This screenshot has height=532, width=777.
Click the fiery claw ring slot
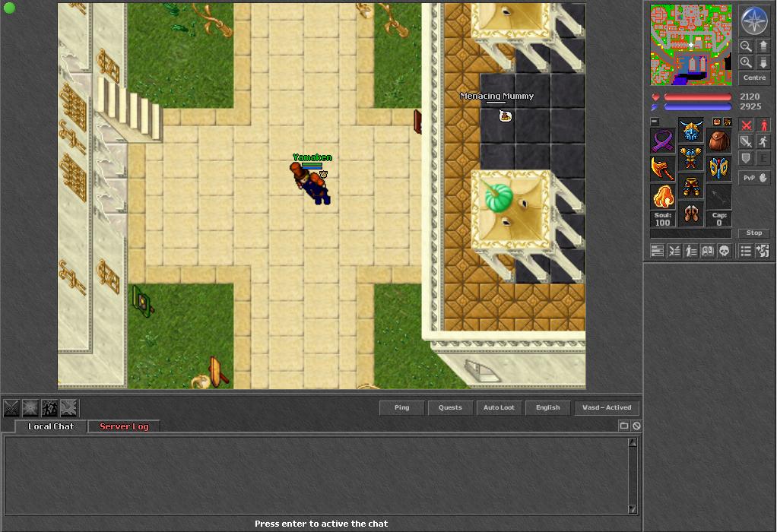click(662, 197)
